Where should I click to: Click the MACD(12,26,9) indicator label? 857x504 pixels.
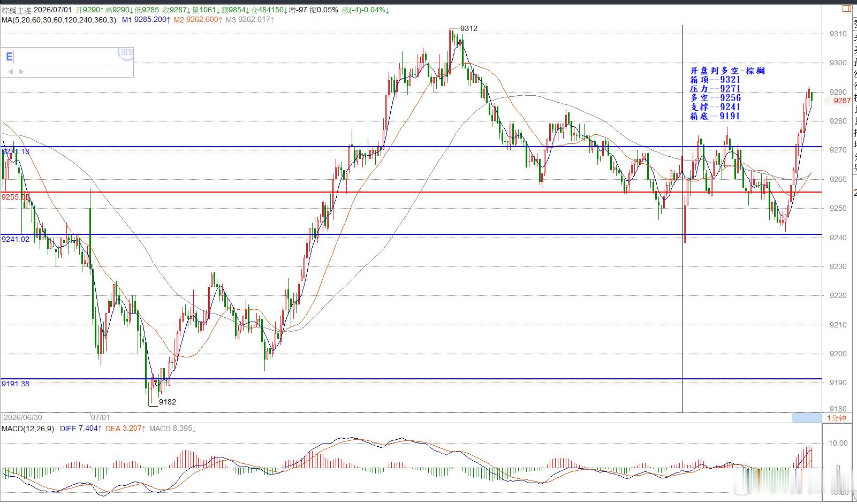pos(28,429)
